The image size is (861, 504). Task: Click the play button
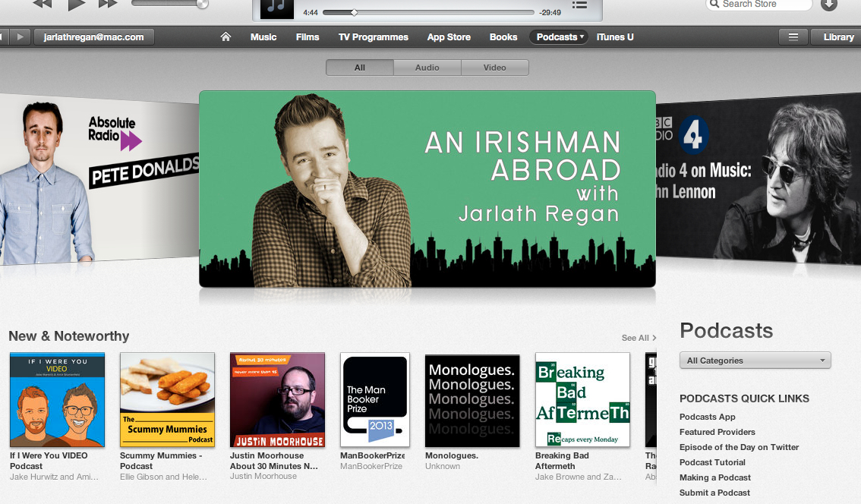point(77,5)
